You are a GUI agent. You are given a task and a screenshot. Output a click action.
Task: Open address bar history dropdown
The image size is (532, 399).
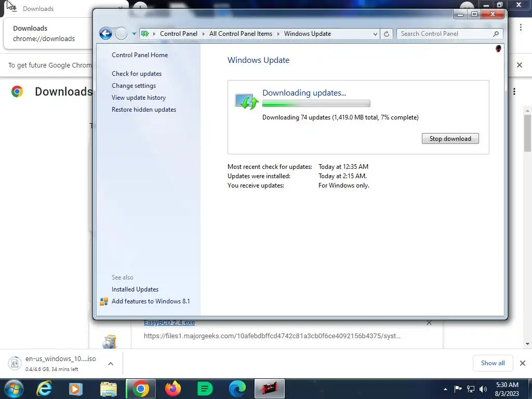tap(375, 34)
